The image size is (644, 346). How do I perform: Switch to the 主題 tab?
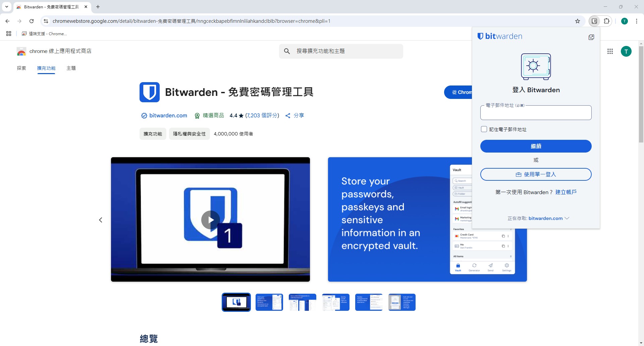point(71,68)
